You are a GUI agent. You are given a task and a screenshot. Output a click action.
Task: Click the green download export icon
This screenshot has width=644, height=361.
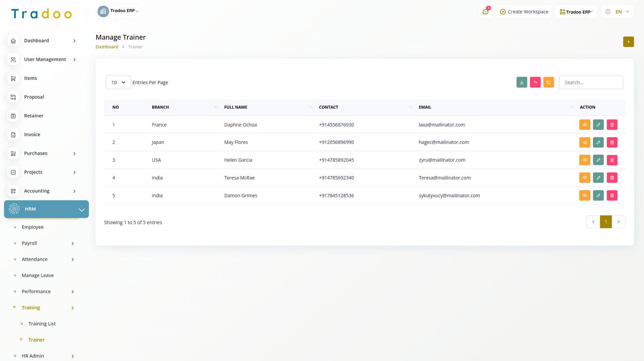click(x=522, y=82)
